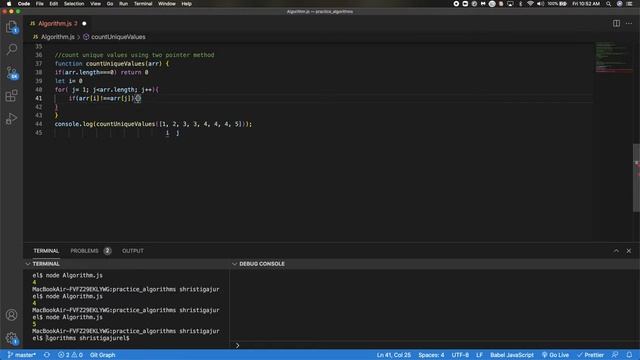This screenshot has height=360, width=640.
Task: Click line number 41 in gutter
Action: click(x=38, y=98)
